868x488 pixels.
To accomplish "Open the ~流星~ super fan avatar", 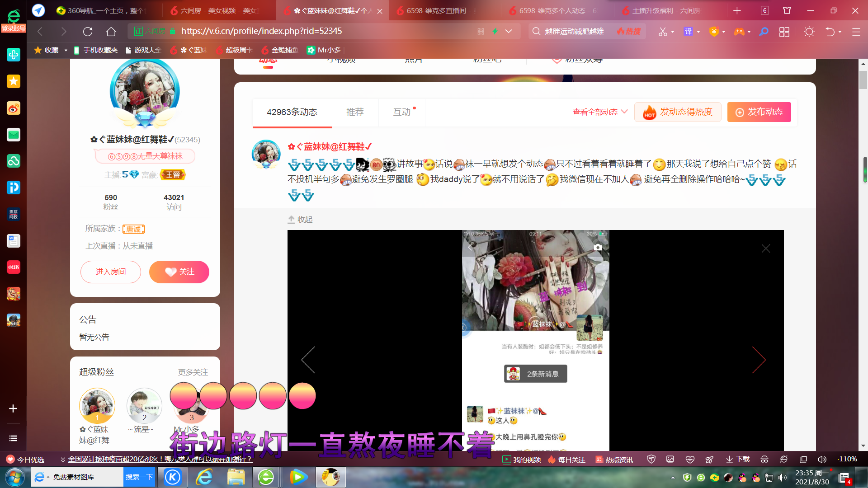I will coord(144,405).
